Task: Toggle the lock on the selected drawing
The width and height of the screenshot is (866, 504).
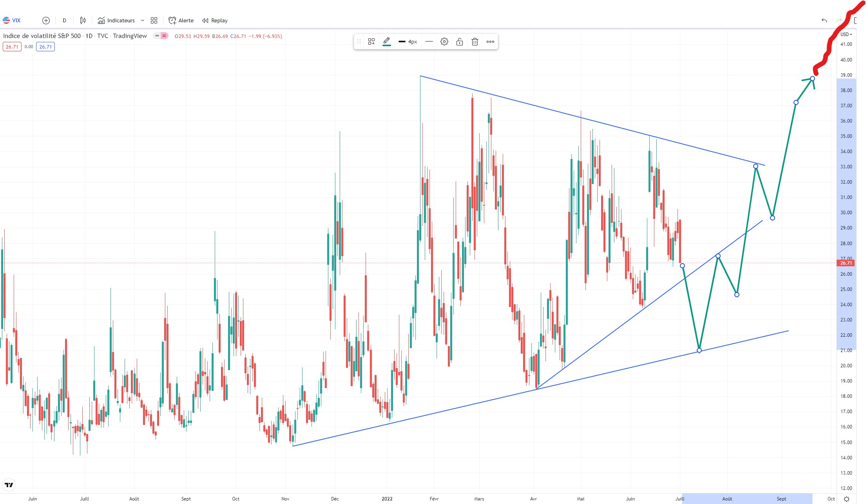Action: tap(460, 42)
